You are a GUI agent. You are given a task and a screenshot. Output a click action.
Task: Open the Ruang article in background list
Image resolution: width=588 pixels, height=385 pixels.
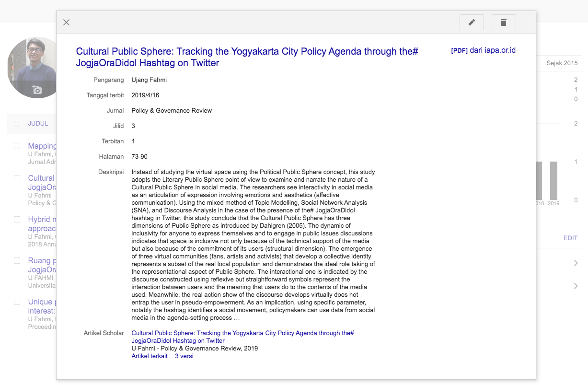tap(42, 265)
